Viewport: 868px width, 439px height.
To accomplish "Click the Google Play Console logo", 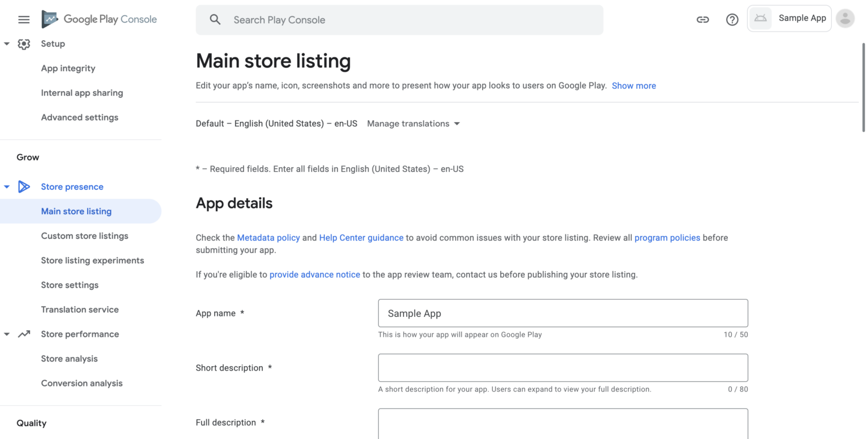I will click(x=99, y=19).
